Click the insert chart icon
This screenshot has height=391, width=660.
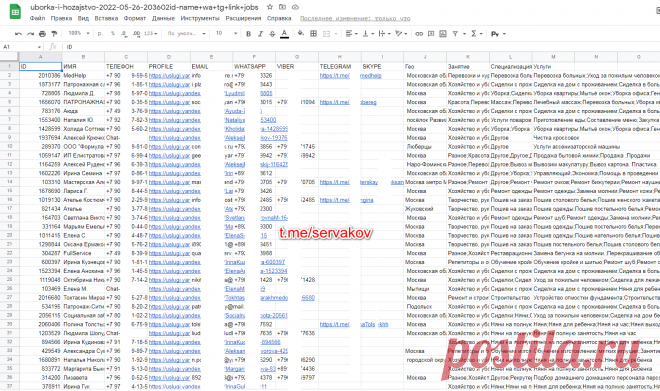tap(443, 34)
